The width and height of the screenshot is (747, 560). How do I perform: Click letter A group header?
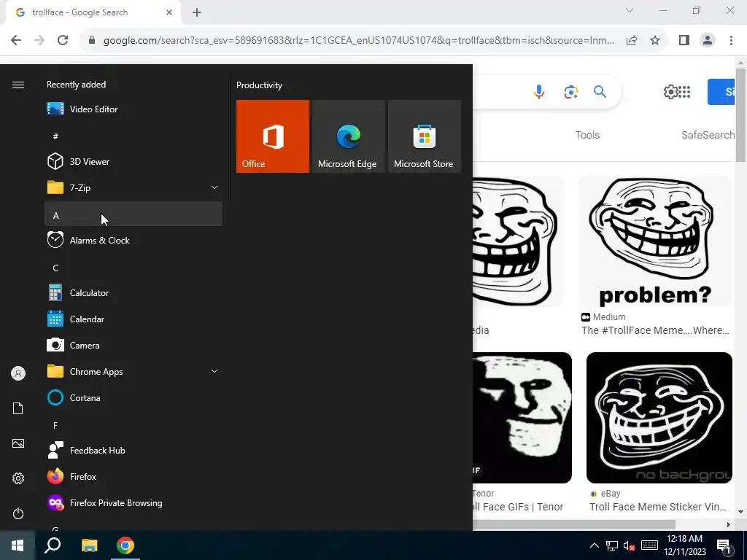pos(133,214)
